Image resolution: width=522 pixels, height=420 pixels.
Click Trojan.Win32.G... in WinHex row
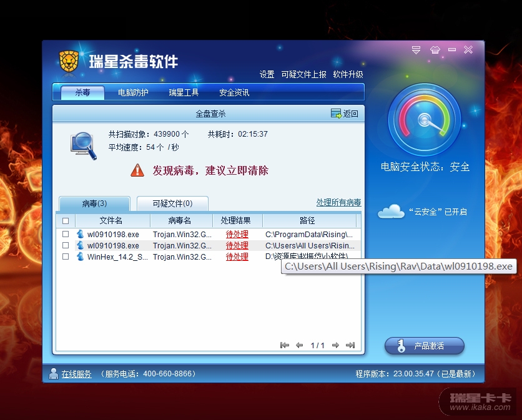tap(182, 257)
